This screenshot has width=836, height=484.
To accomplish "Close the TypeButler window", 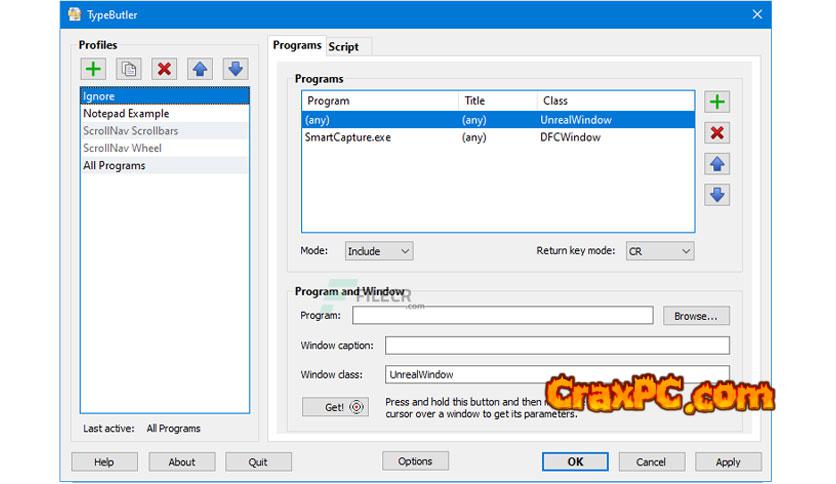I will pos(757,14).
